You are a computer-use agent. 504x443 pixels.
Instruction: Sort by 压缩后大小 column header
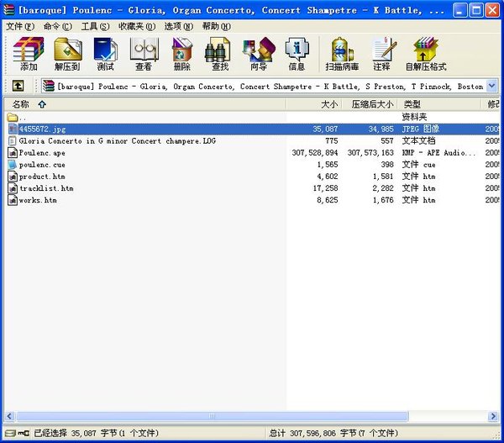[x=370, y=104]
